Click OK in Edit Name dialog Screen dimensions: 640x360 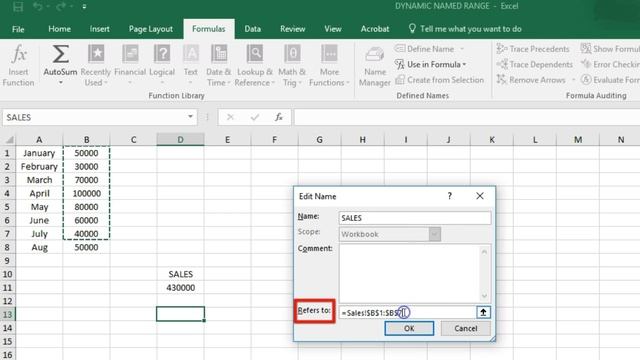point(409,329)
